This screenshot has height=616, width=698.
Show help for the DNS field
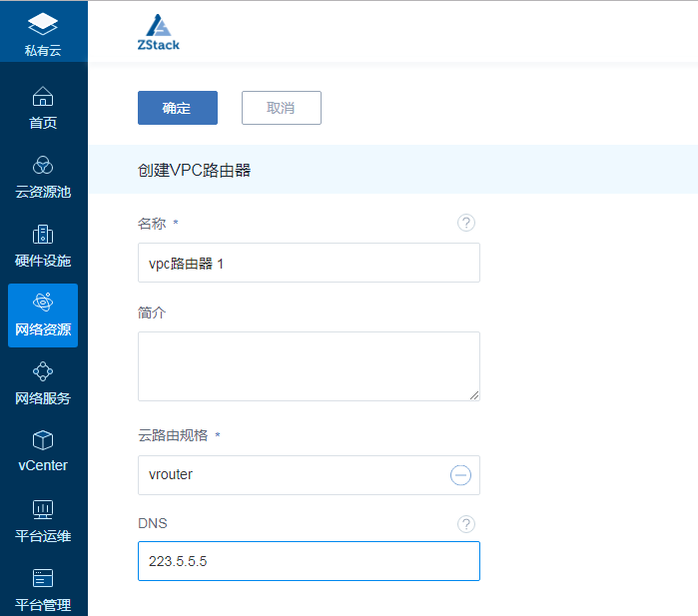(x=466, y=524)
